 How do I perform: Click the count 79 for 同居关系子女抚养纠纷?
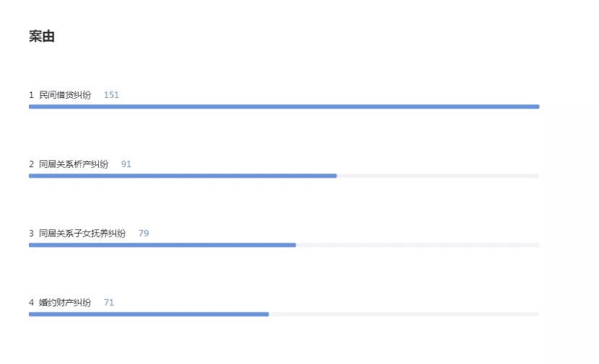click(144, 234)
